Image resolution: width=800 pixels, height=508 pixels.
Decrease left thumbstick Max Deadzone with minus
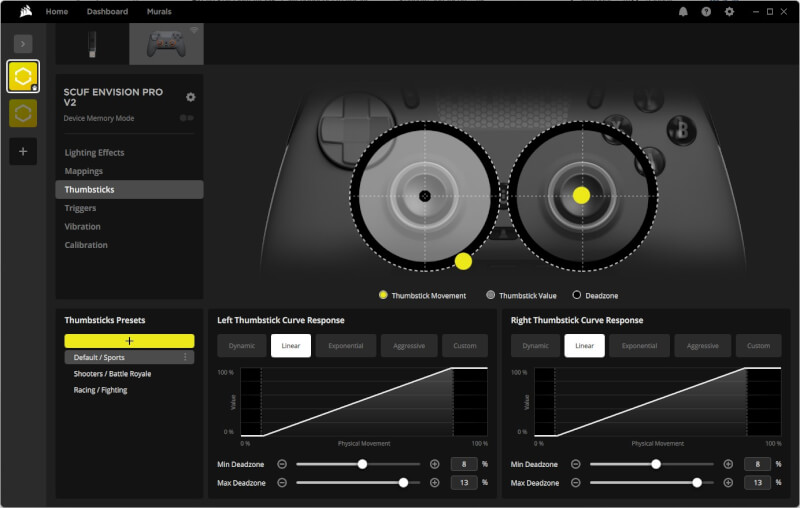(x=282, y=482)
